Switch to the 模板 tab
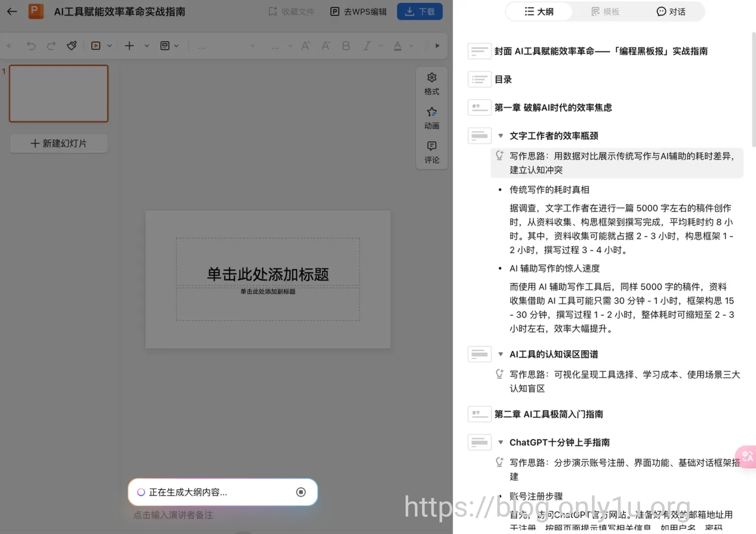756x534 pixels. point(605,12)
